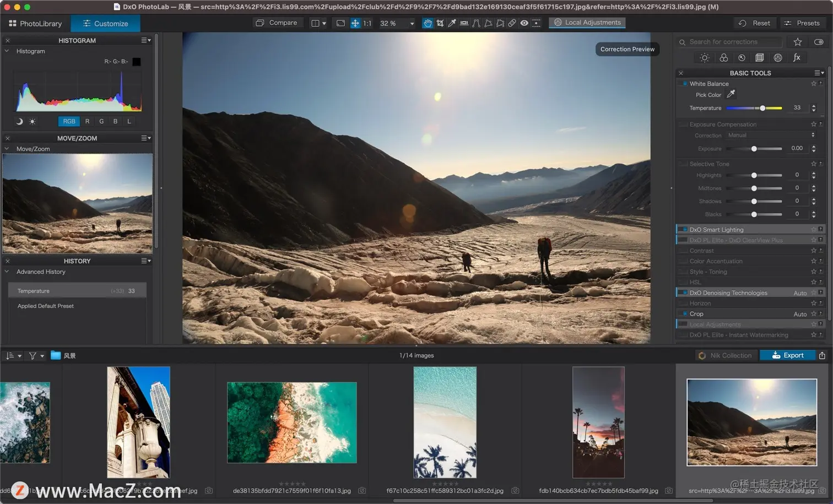Adjust the Temperature slider handle

(x=762, y=108)
